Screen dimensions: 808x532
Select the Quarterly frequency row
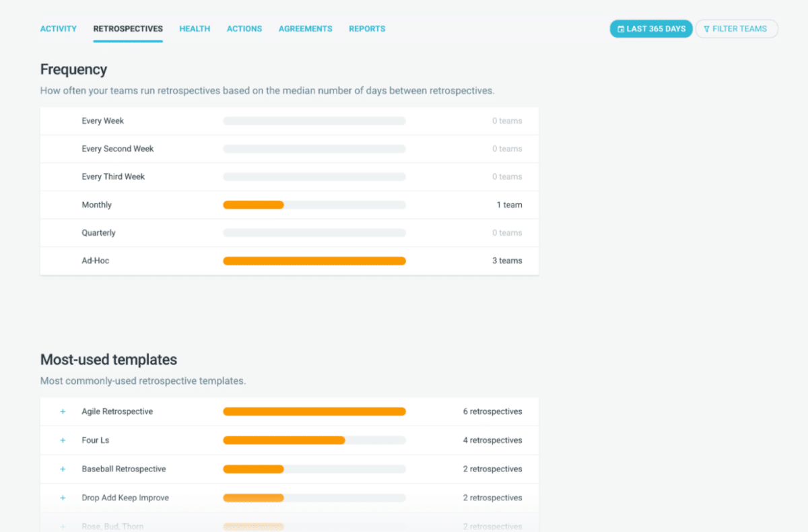click(x=99, y=233)
